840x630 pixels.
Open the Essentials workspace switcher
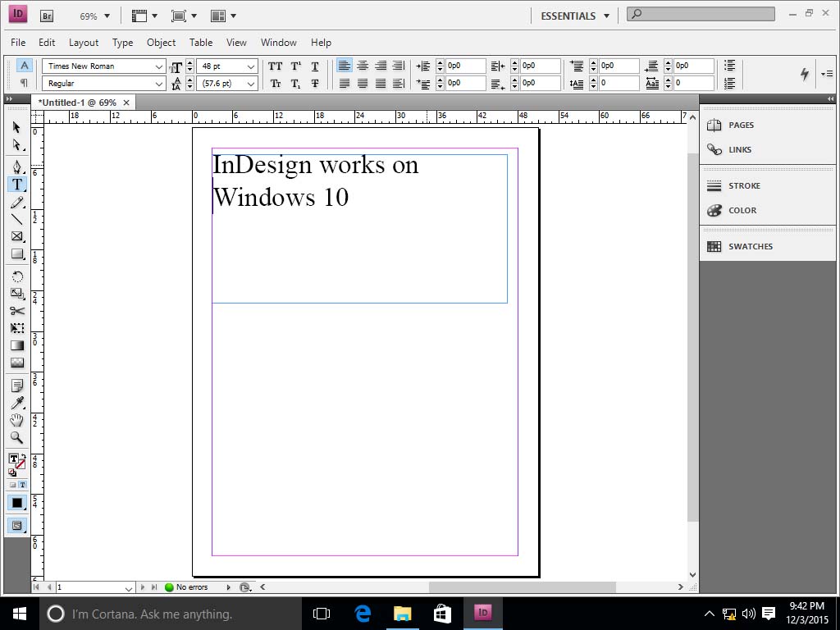(574, 16)
